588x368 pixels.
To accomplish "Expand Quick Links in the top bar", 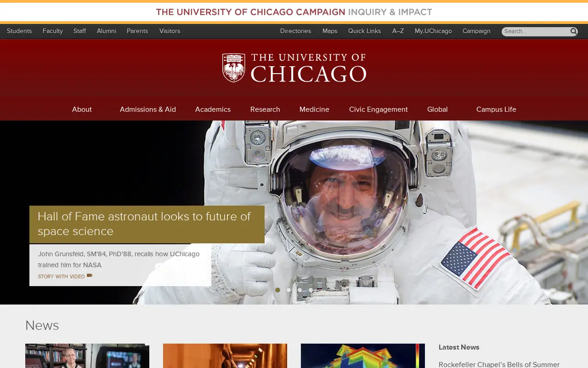I will (x=365, y=31).
